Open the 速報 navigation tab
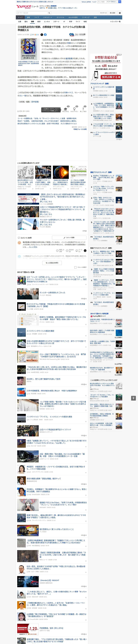This screenshot has width=138, height=644. point(28,17)
